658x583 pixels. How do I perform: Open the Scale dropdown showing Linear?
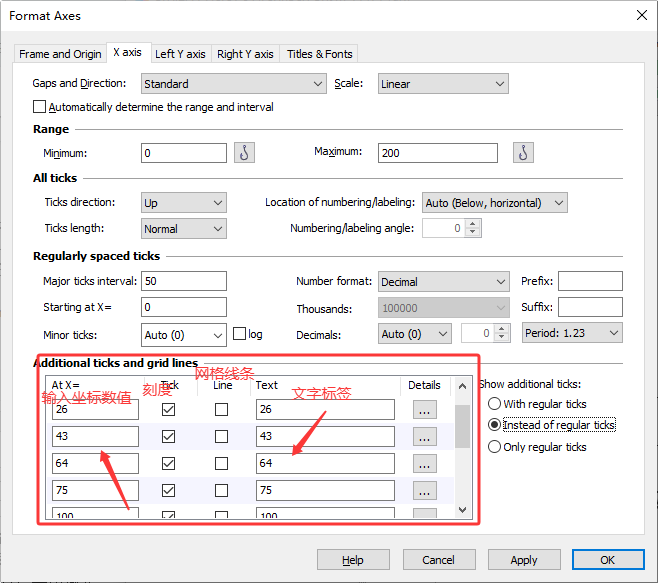tap(443, 84)
